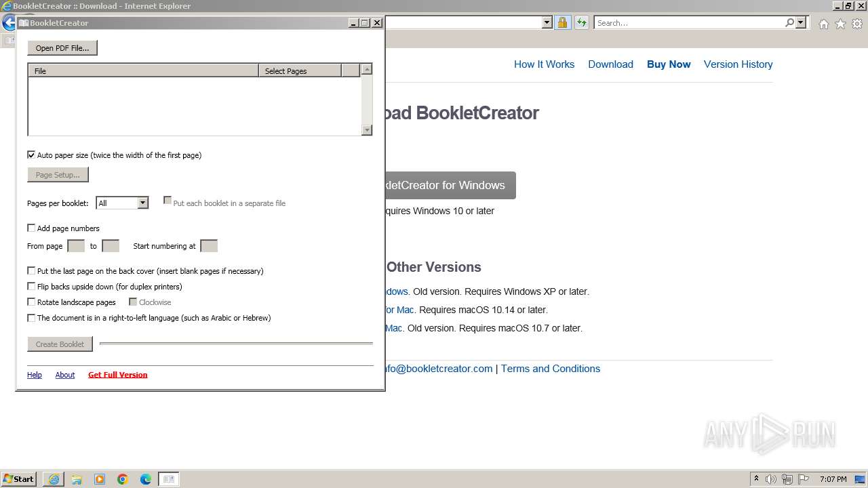Click the Get Full Version link
The width and height of the screenshot is (868, 488).
pyautogui.click(x=118, y=375)
